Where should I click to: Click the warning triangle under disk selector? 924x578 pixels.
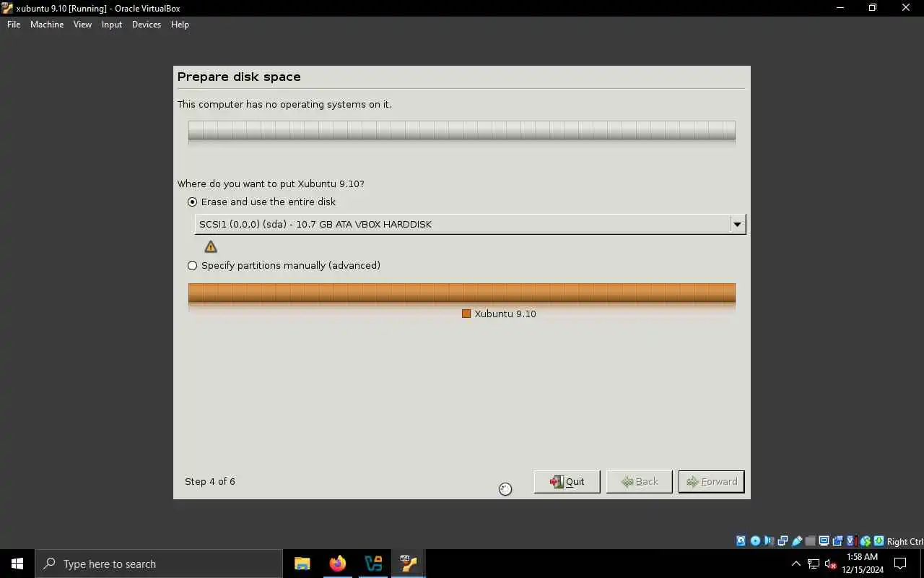[x=211, y=247]
